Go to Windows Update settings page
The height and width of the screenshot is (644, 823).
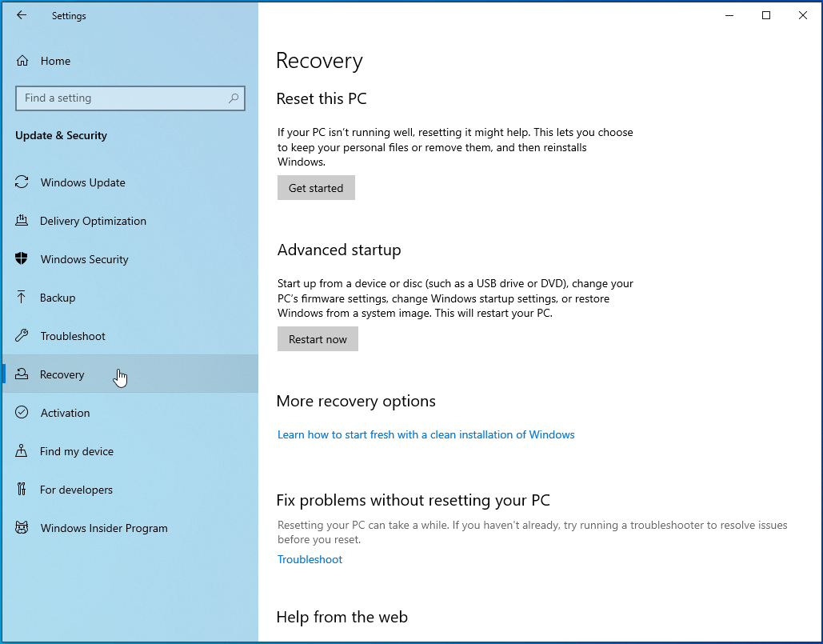tap(83, 182)
